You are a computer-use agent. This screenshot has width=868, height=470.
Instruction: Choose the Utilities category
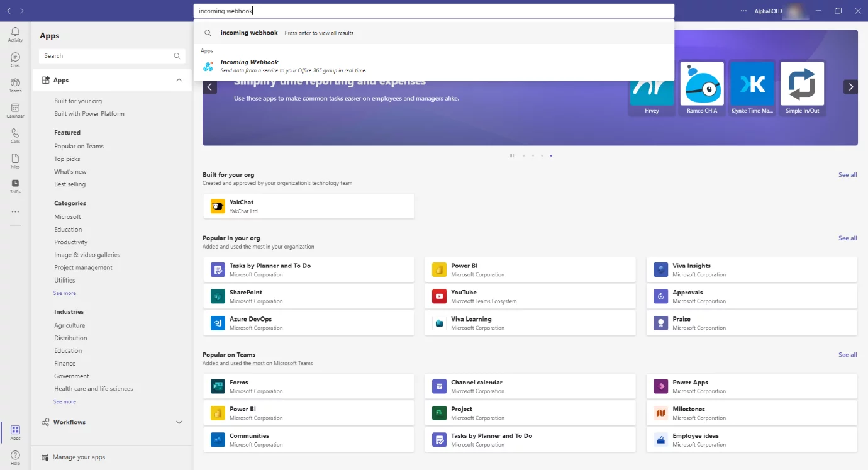click(x=65, y=281)
